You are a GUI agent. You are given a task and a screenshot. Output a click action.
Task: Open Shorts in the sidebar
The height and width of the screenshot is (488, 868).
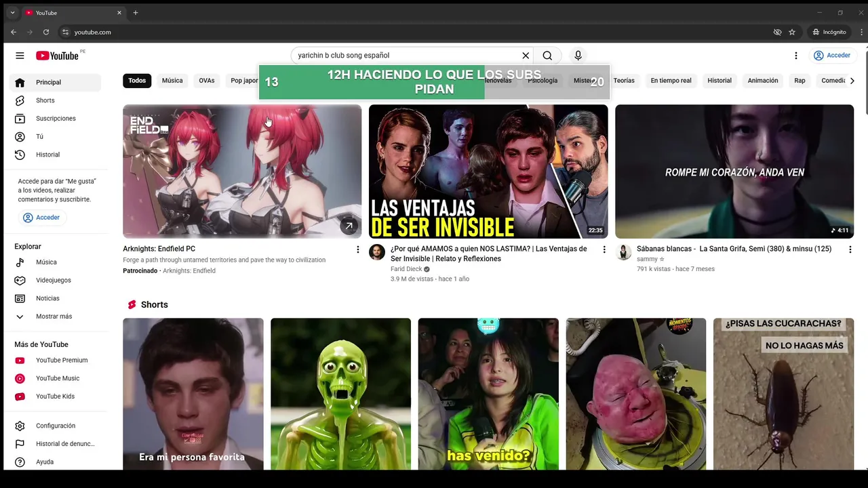coord(55,100)
